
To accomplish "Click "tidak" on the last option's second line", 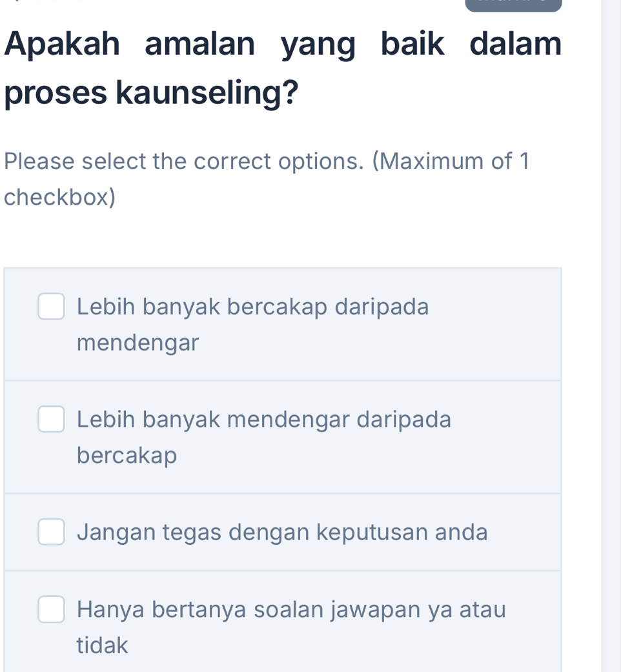I will point(103,645).
